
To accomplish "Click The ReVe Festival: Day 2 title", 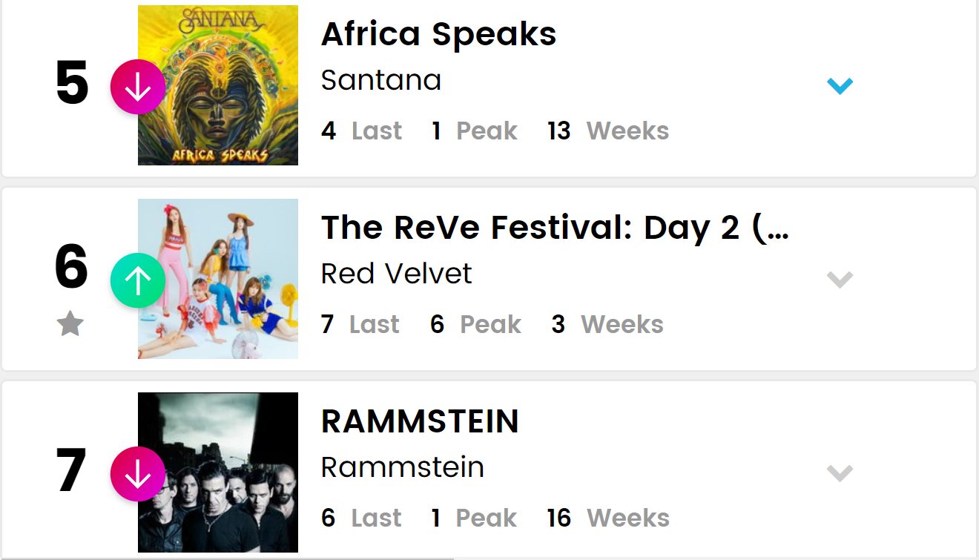I will 554,228.
